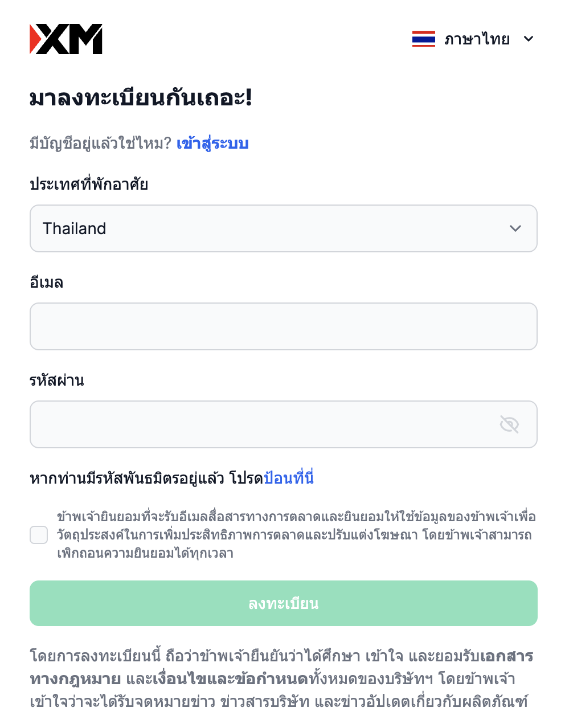Click the chevron in the country field

515,228
